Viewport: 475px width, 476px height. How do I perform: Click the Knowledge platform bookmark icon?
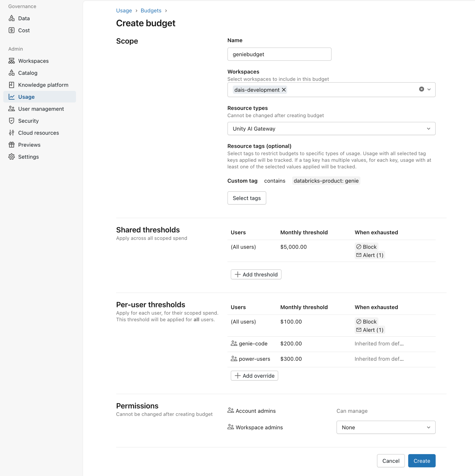[x=12, y=85]
